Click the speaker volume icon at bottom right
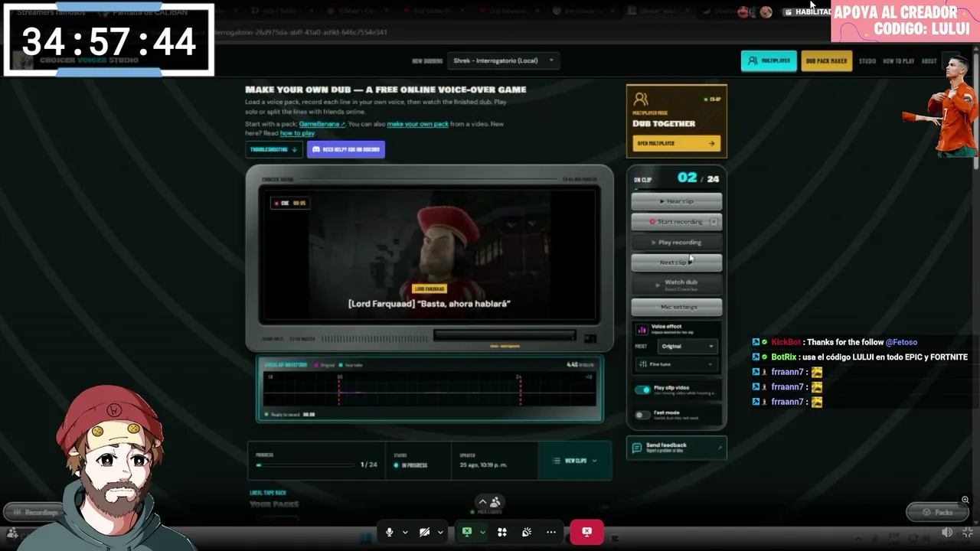The image size is (980, 551). (947, 533)
